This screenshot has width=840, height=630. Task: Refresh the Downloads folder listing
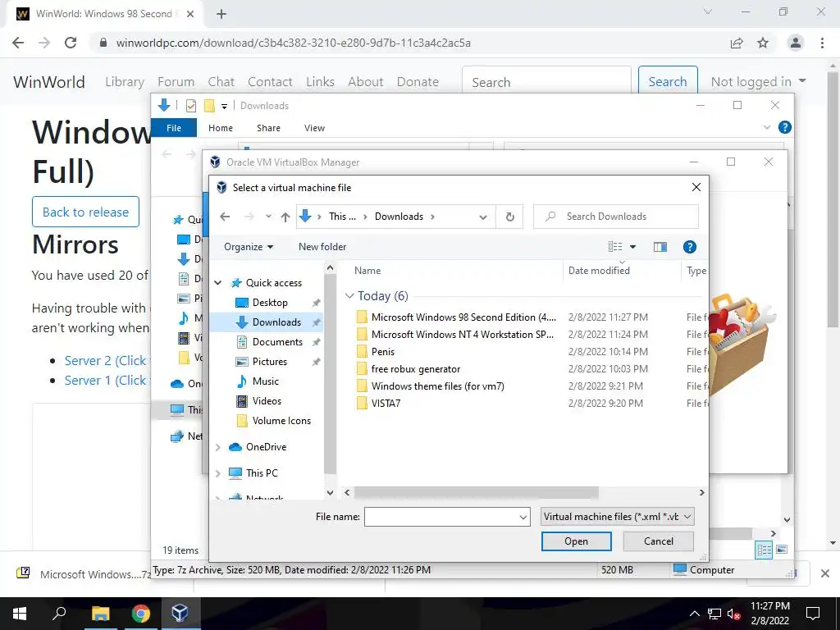[x=509, y=217]
